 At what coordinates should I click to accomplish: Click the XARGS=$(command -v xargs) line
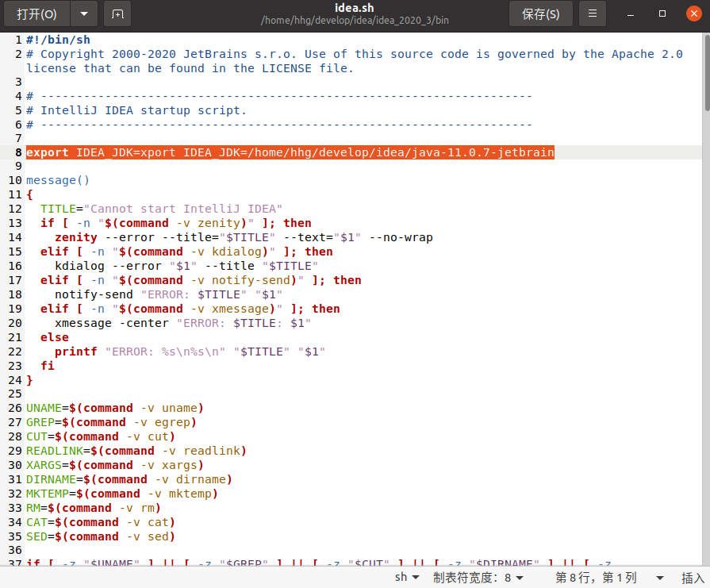tap(115, 465)
